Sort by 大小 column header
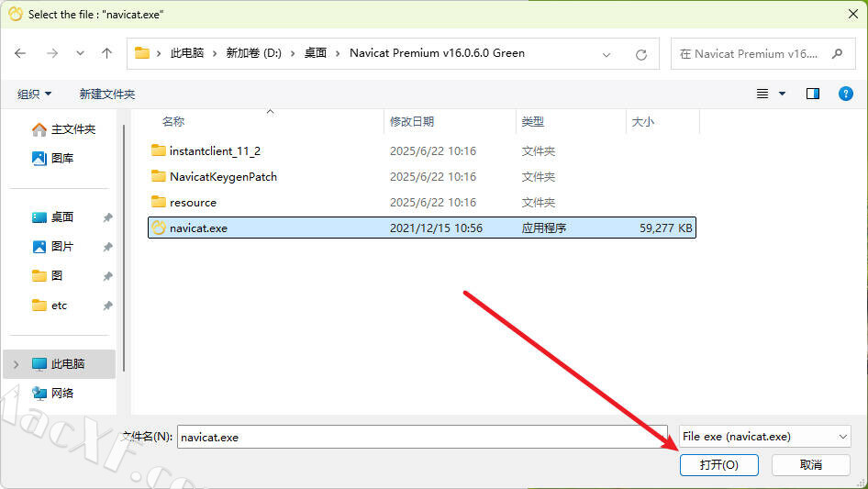Screen dimensions: 868x489 pos(642,122)
